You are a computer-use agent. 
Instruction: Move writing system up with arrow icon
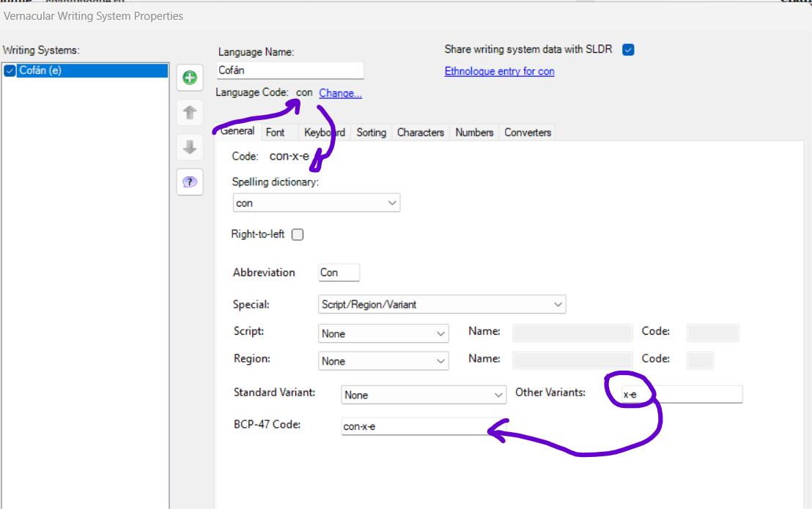click(190, 113)
